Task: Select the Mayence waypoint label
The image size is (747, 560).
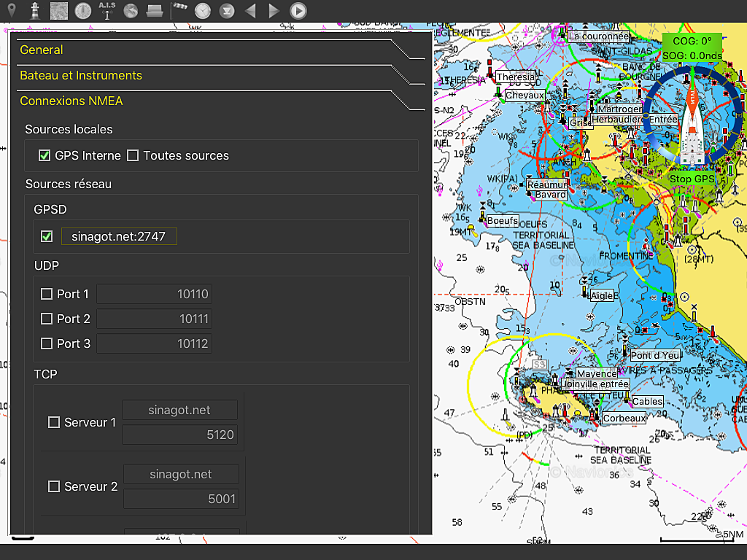Action: point(597,374)
